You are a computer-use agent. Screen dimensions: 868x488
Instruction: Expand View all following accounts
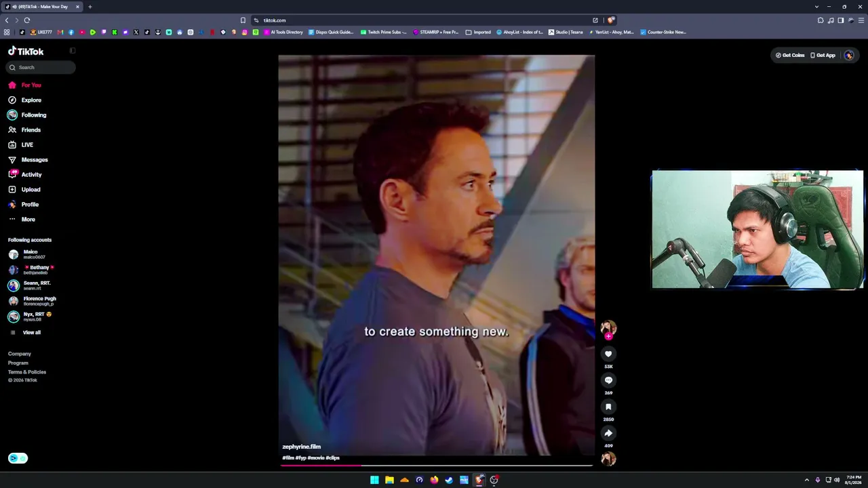[25, 333]
